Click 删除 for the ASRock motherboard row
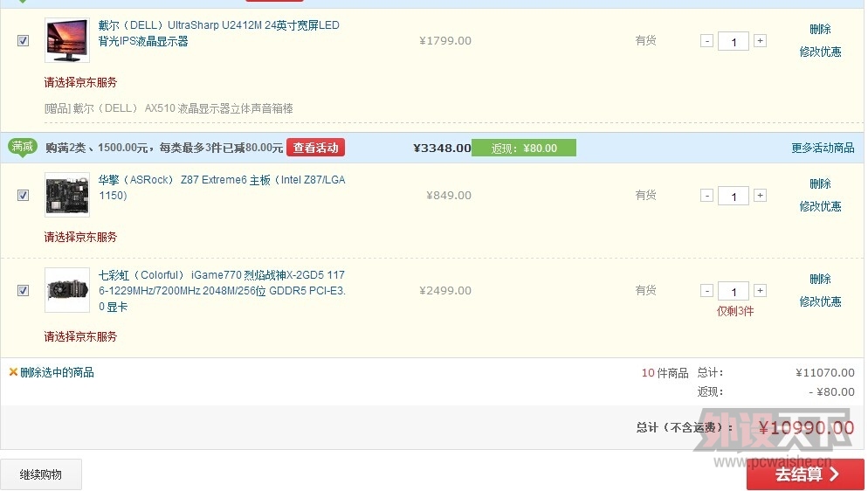Image resolution: width=868 pixels, height=491 pixels. 820,183
